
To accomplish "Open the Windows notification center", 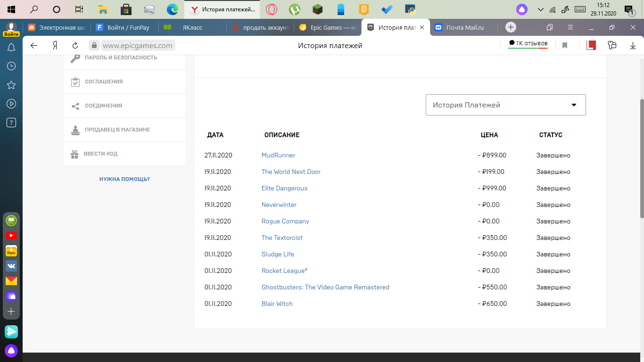I will 629,9.
